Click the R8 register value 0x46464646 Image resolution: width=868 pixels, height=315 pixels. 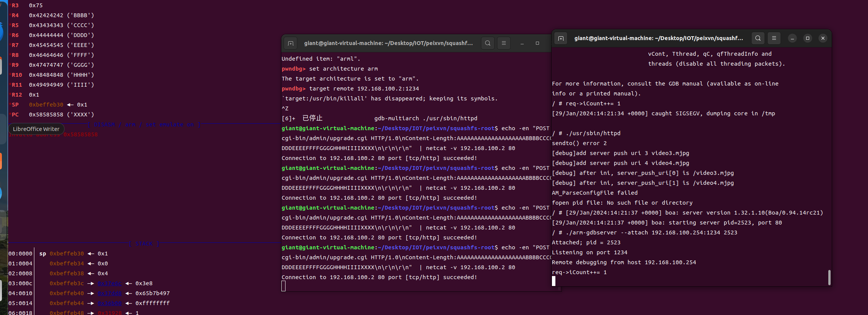point(46,55)
